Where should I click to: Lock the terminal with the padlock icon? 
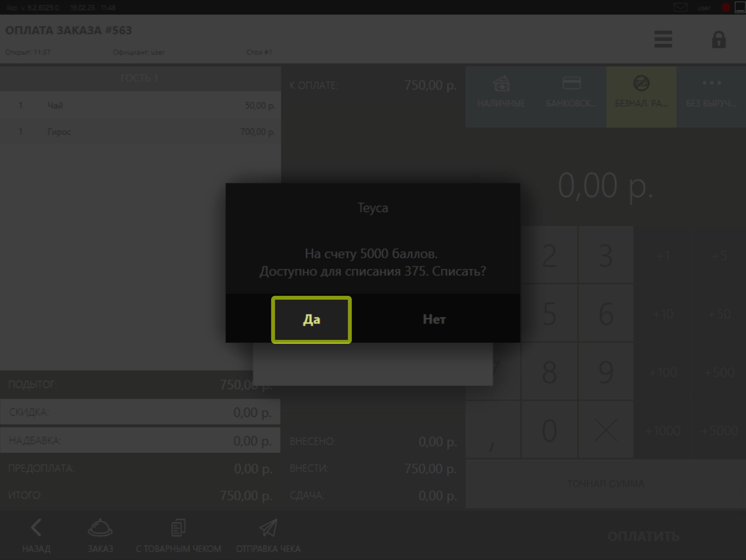719,40
